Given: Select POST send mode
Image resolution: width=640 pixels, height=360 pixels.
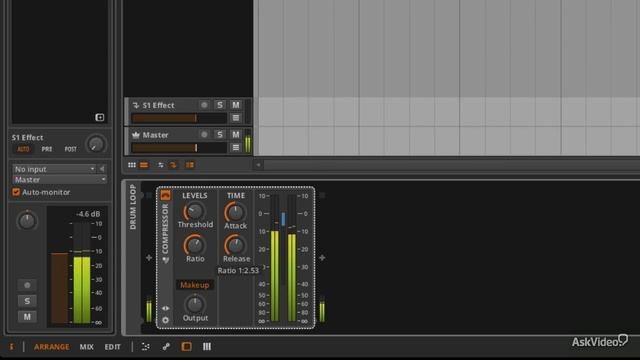Looking at the screenshot, I should tap(71, 149).
